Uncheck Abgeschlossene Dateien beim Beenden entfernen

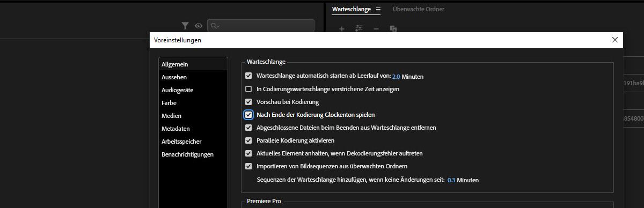[x=248, y=128]
